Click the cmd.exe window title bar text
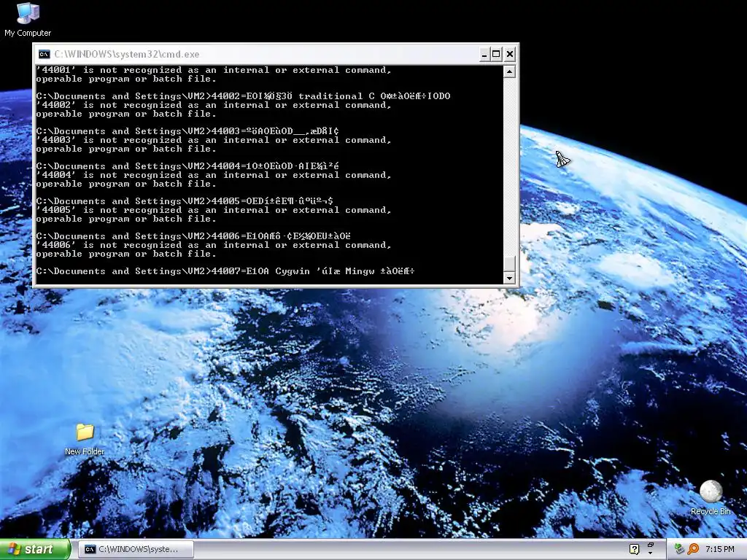The image size is (747, 560). pos(127,54)
